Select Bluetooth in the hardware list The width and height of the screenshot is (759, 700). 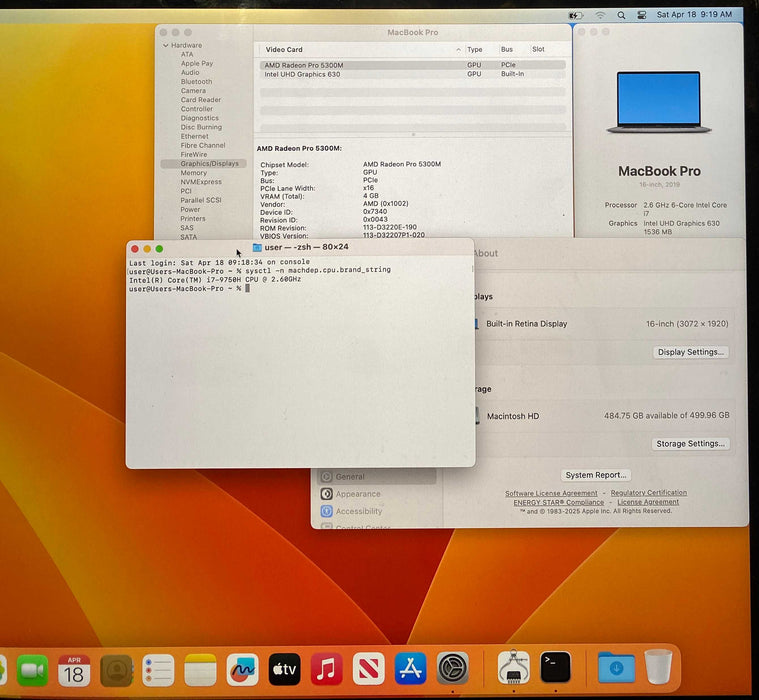[x=197, y=82]
